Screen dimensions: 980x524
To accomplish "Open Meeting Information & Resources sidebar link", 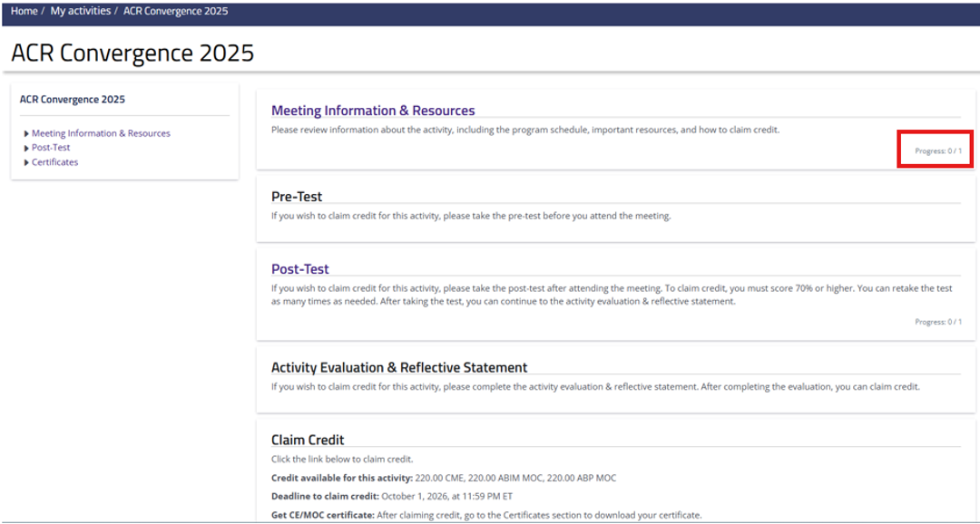I will pos(101,133).
